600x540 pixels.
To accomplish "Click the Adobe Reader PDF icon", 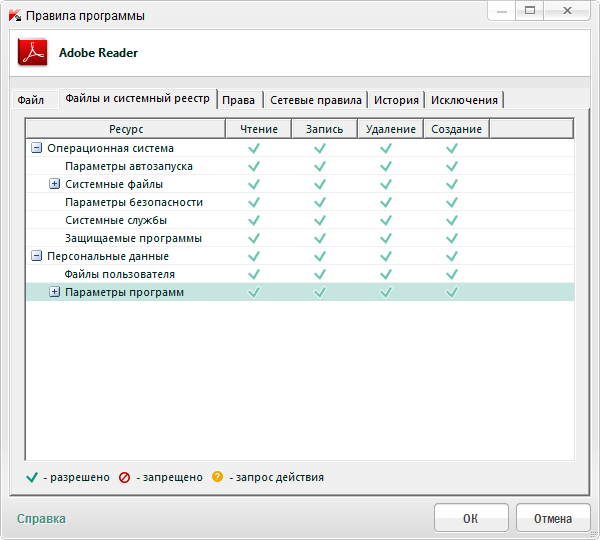I will pos(33,52).
